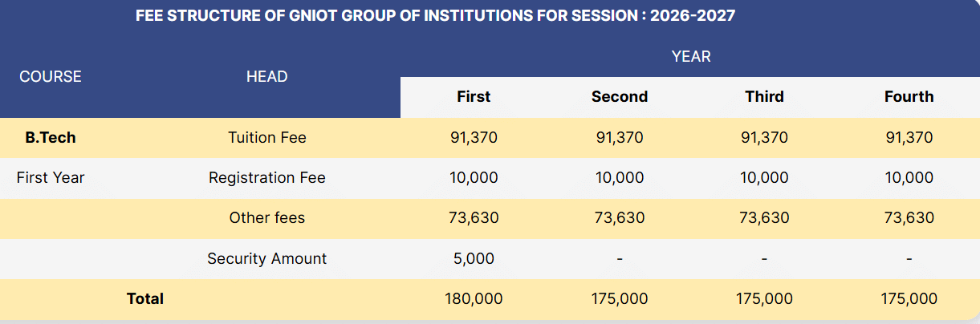
Task: Click the YEAR header label
Action: click(x=691, y=56)
